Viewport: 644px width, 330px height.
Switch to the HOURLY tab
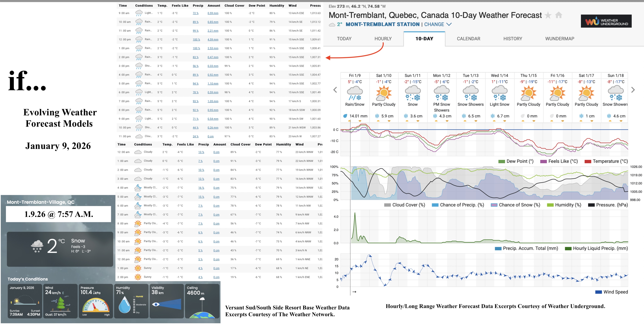[x=383, y=38]
